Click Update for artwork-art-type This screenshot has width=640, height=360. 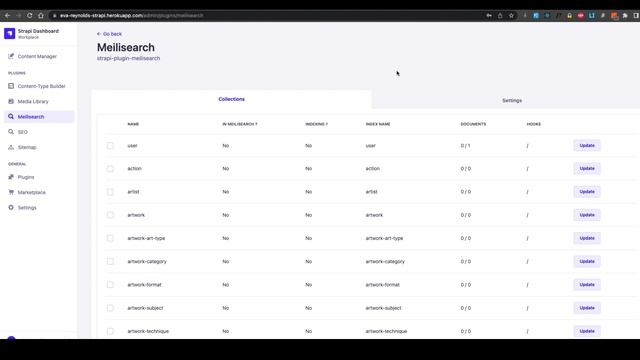tap(587, 238)
